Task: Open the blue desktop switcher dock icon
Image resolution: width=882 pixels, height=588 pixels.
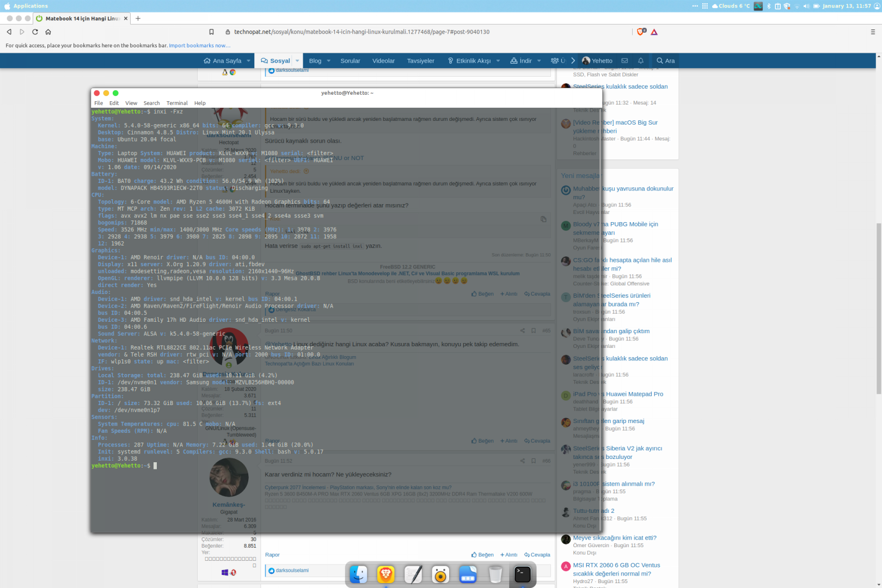Action: coord(468,574)
